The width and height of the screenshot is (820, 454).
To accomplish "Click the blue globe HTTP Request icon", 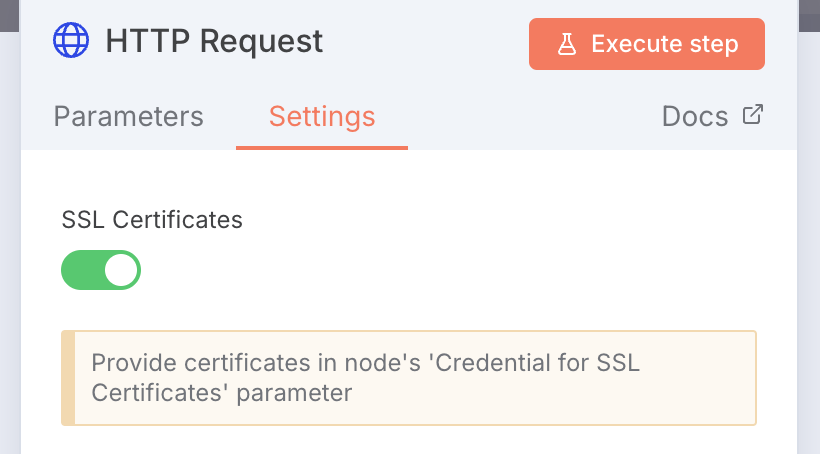I will (71, 40).
